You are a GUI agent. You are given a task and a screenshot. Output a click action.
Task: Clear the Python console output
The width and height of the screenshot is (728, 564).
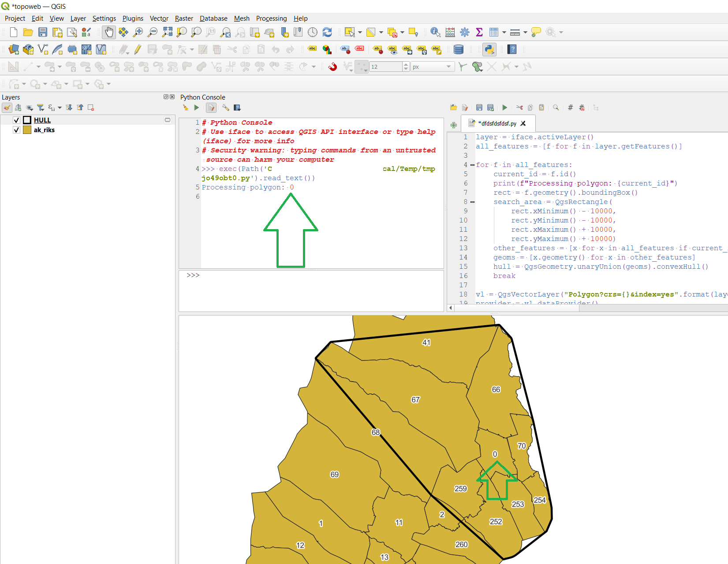click(186, 108)
